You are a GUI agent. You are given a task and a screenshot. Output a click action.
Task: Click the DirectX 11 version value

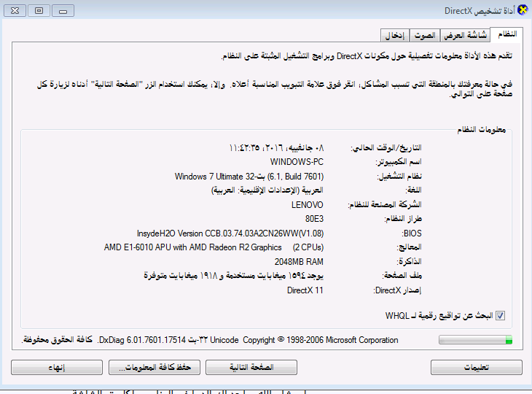[305, 290]
